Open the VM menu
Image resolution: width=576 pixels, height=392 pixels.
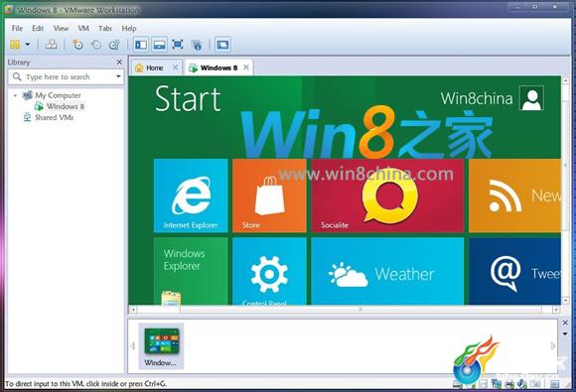[x=83, y=28]
